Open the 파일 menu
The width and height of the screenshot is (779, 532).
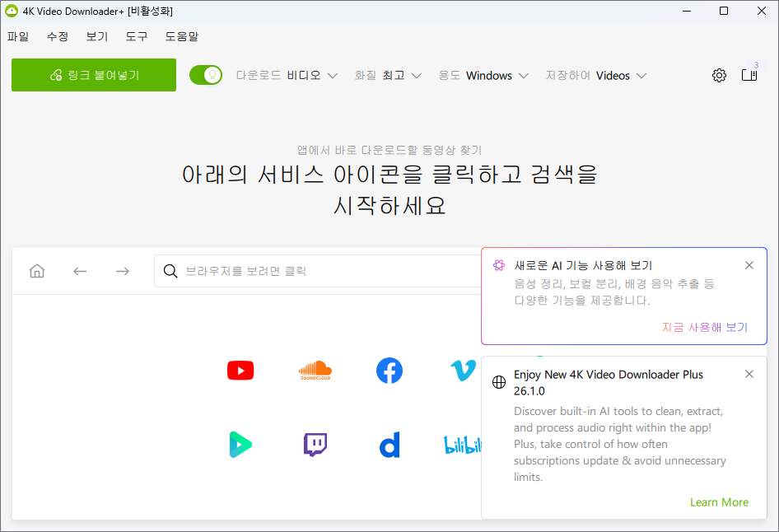[x=18, y=36]
